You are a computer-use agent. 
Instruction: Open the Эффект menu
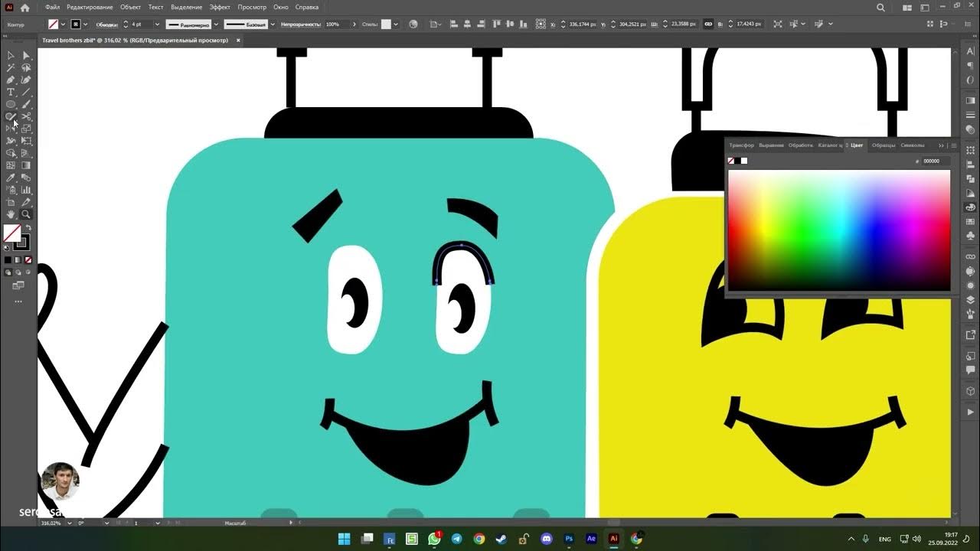220,8
